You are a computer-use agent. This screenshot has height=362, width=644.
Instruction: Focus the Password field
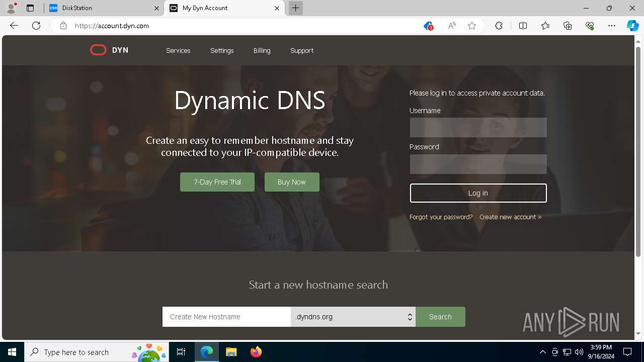(478, 164)
